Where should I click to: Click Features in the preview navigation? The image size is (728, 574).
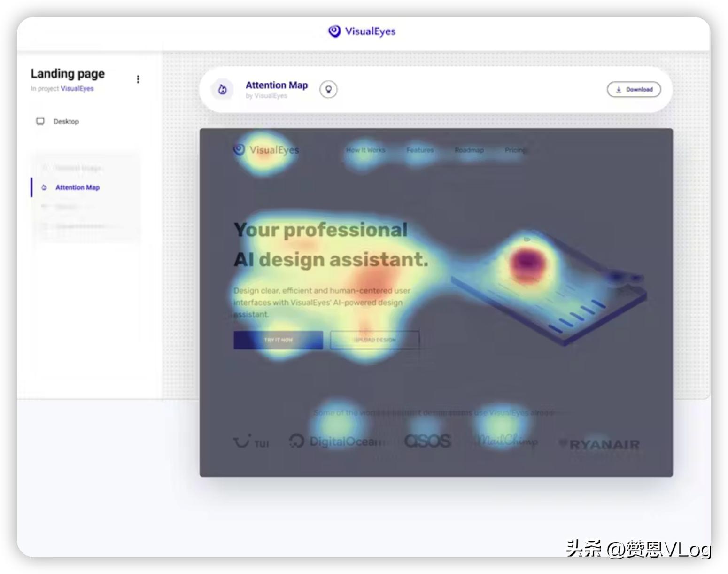(420, 150)
